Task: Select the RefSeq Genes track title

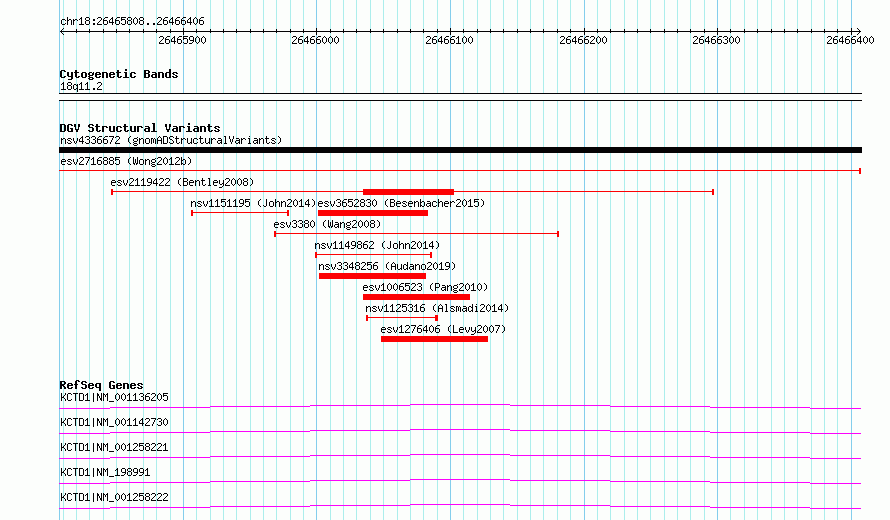Action: (101, 385)
